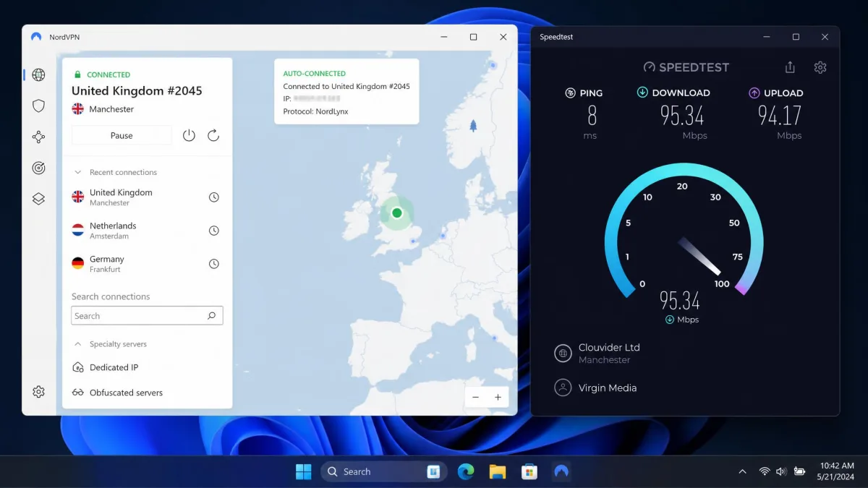868x488 pixels.
Task: Click the green connected server dot on map
Action: (396, 213)
